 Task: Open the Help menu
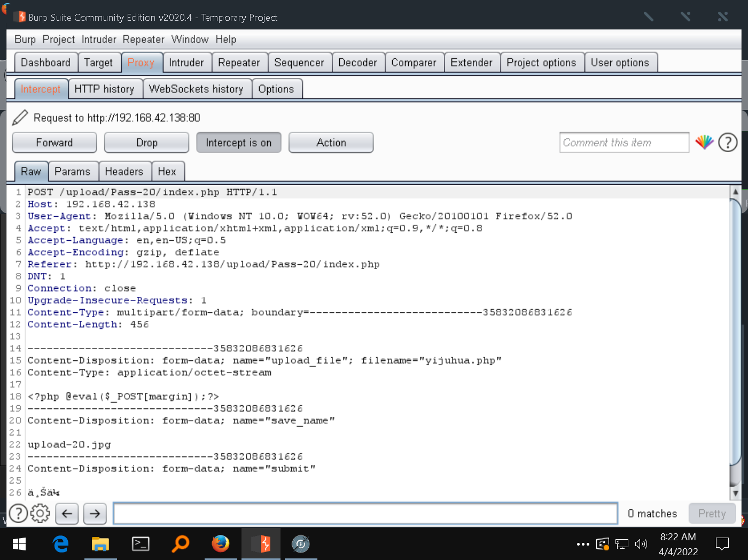tap(226, 40)
